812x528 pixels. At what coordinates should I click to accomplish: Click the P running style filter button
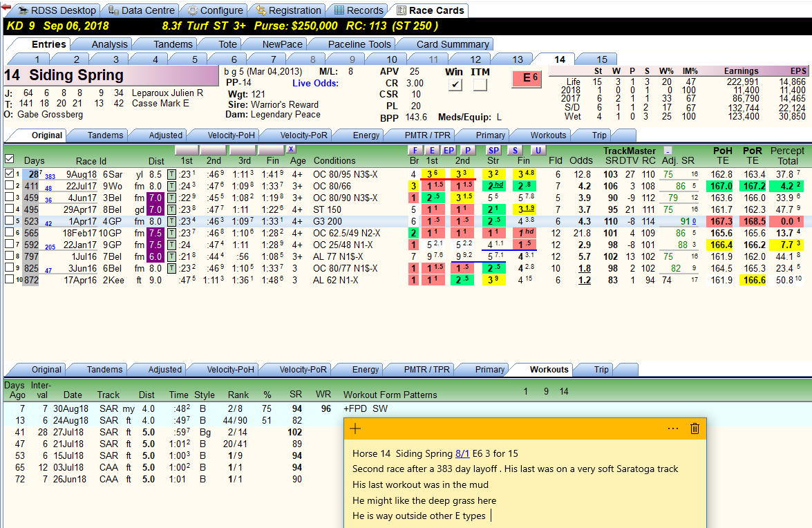[468, 150]
